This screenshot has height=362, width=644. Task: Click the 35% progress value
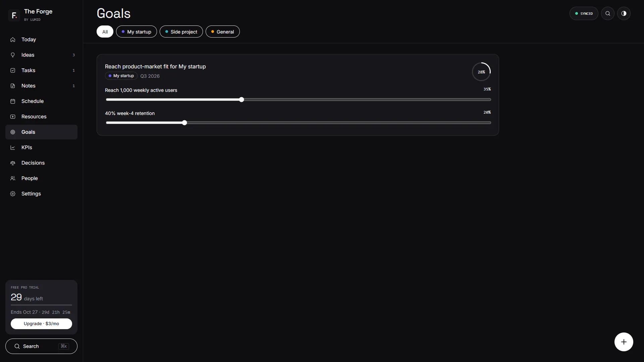point(487,89)
